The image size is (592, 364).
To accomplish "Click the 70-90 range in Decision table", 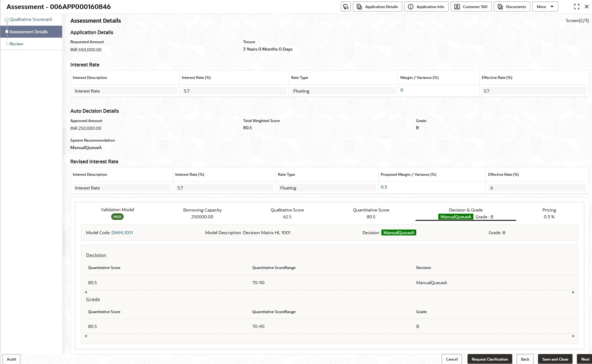I will point(258,283).
